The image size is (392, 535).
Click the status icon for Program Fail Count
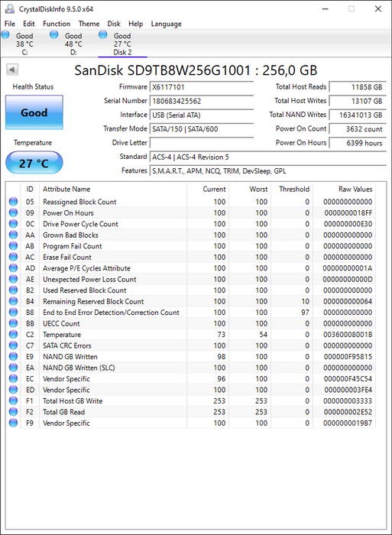tap(13, 245)
